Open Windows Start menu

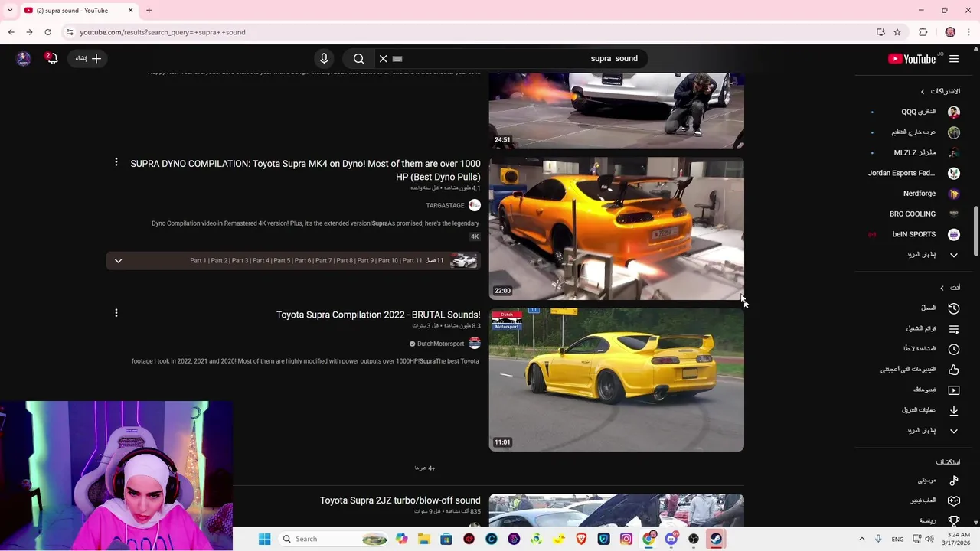click(x=264, y=539)
